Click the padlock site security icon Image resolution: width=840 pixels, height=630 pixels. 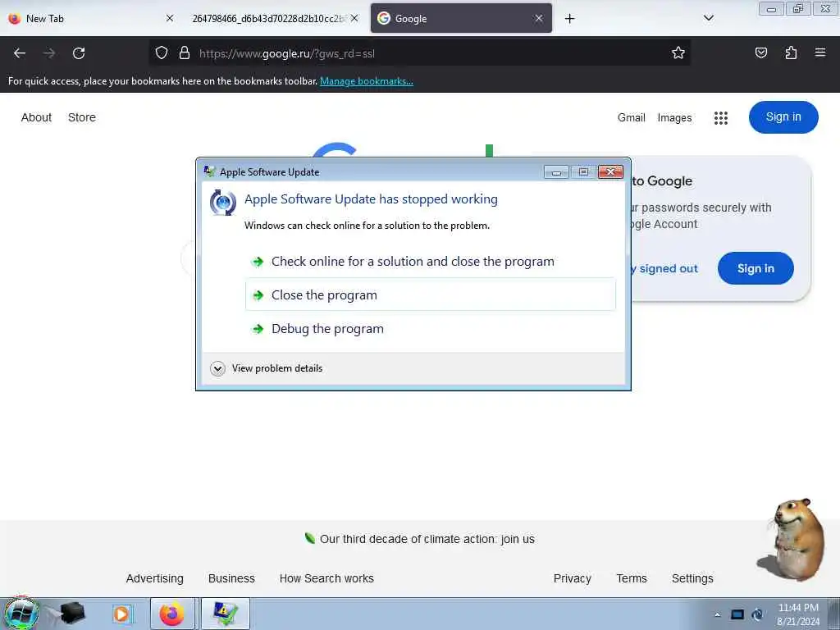185,53
